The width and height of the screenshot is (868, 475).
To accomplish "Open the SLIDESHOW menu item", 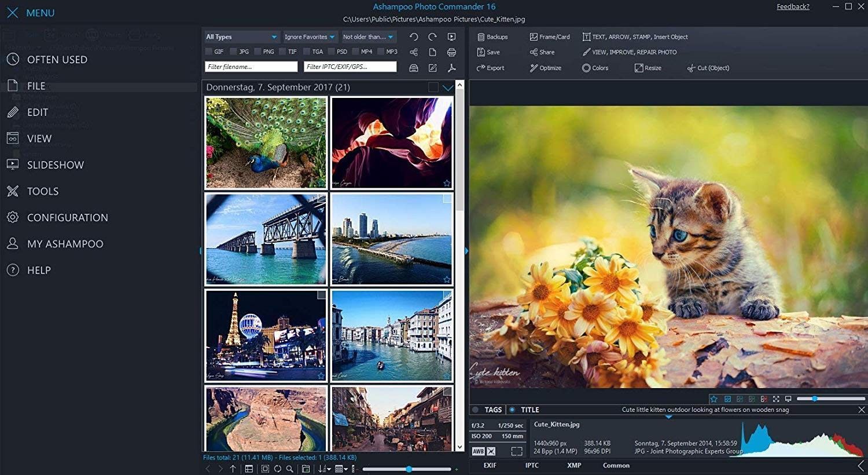I will [55, 165].
